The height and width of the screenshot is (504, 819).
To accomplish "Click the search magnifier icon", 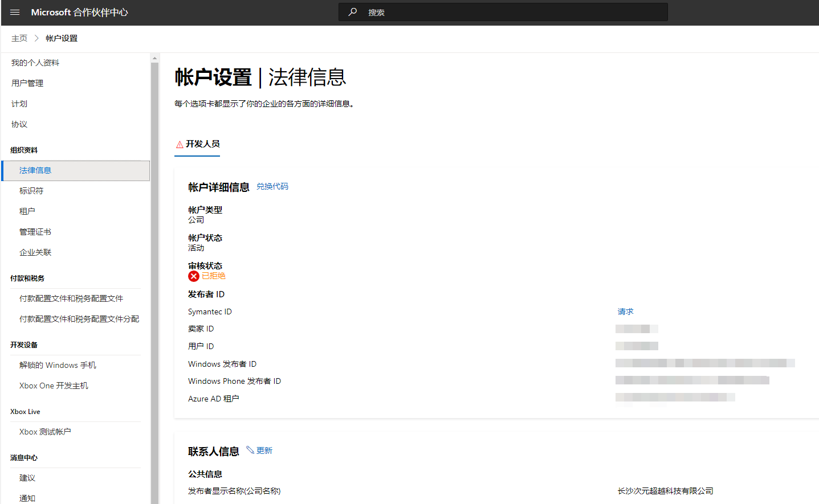I will point(352,11).
